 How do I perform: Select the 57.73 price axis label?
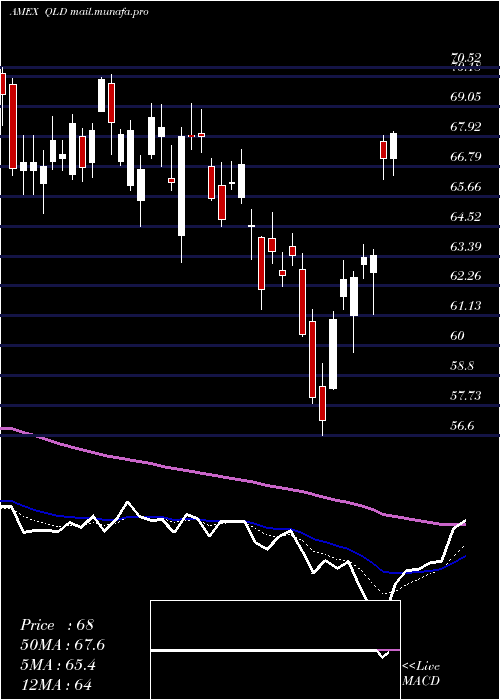(467, 396)
